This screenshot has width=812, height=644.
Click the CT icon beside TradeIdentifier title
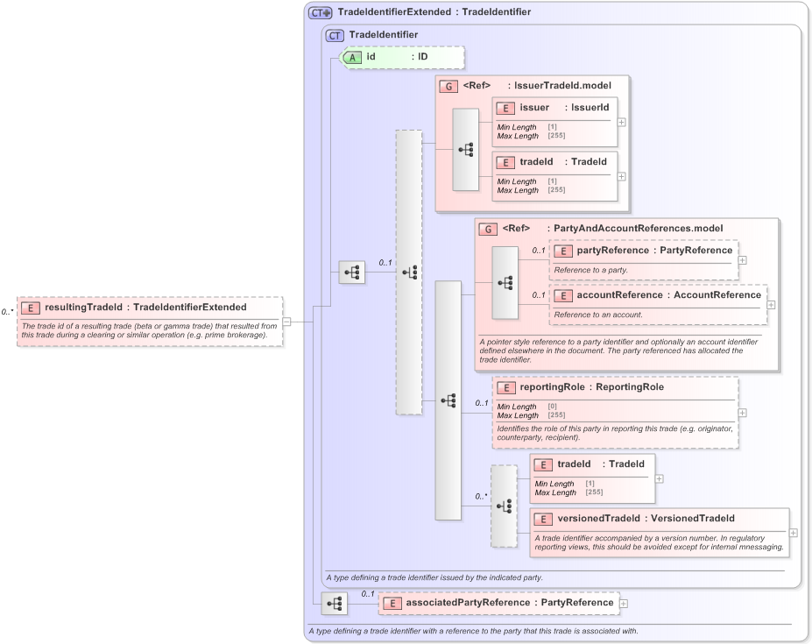[335, 35]
